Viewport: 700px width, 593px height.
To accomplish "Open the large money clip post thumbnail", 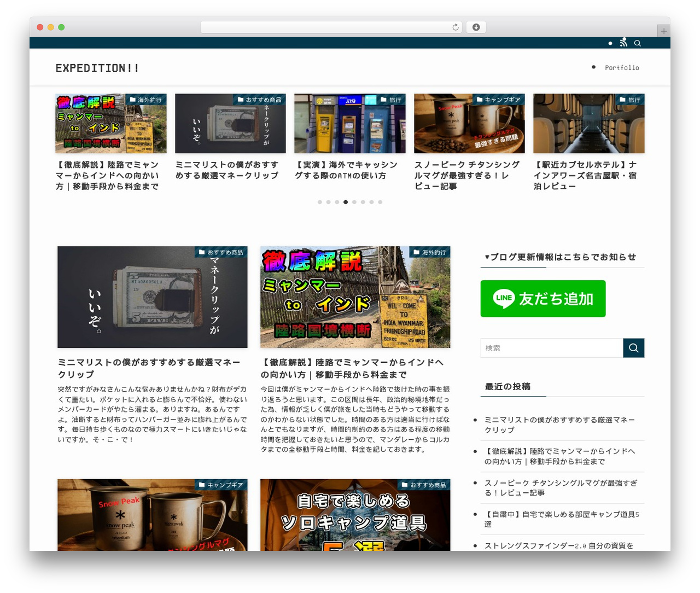I will pos(153,297).
